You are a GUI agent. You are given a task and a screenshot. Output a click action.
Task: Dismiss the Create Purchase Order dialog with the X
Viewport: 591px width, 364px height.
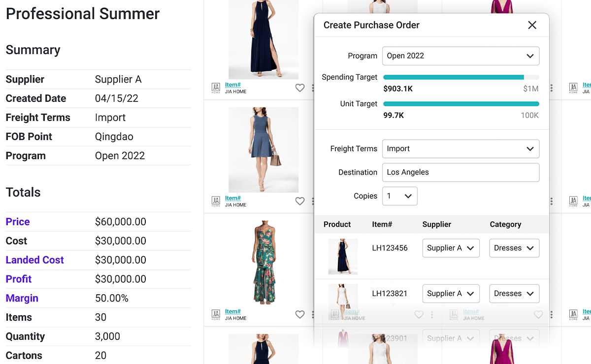click(x=532, y=25)
